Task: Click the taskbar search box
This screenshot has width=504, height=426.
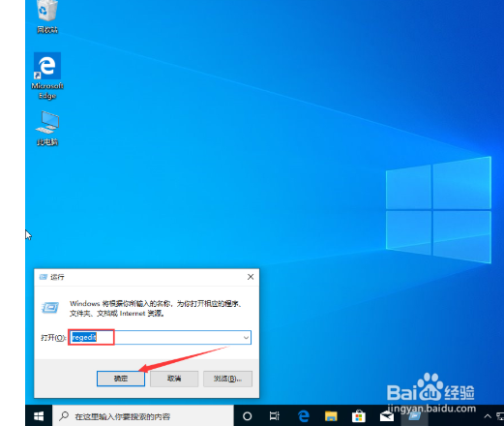Action: [143, 416]
